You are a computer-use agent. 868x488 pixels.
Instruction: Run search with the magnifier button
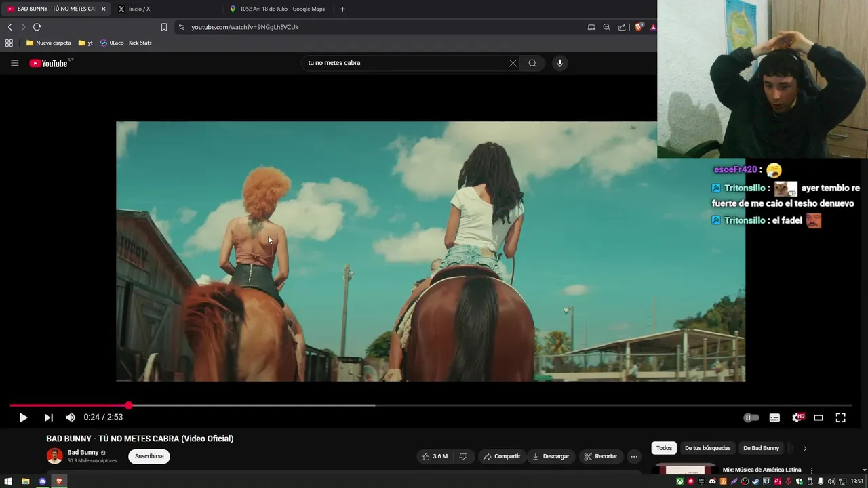coord(532,63)
